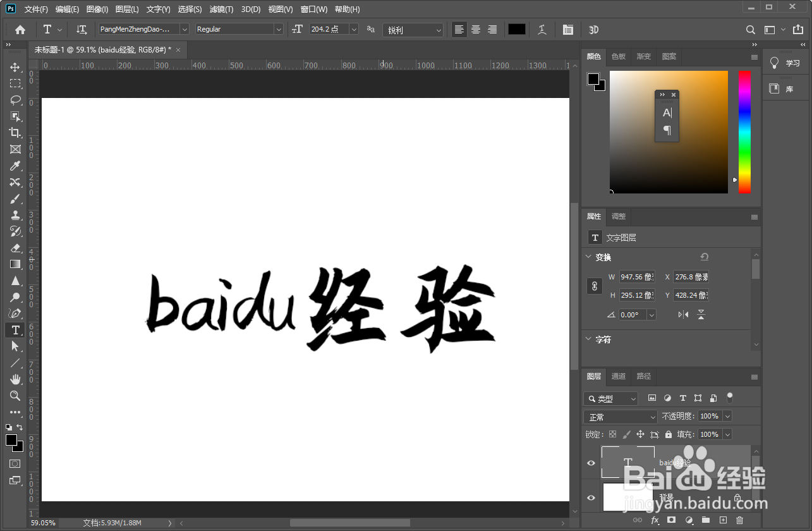Left align text

click(459, 30)
